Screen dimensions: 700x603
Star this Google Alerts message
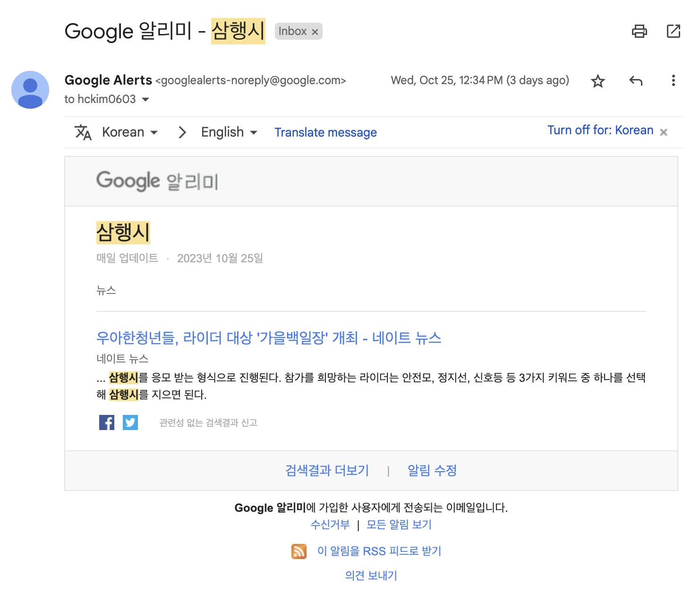598,81
